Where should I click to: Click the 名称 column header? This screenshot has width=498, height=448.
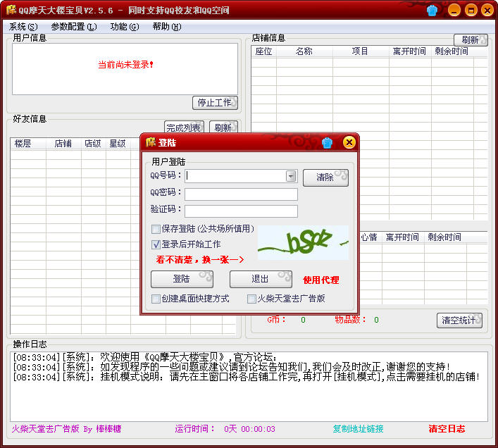pyautogui.click(x=304, y=51)
